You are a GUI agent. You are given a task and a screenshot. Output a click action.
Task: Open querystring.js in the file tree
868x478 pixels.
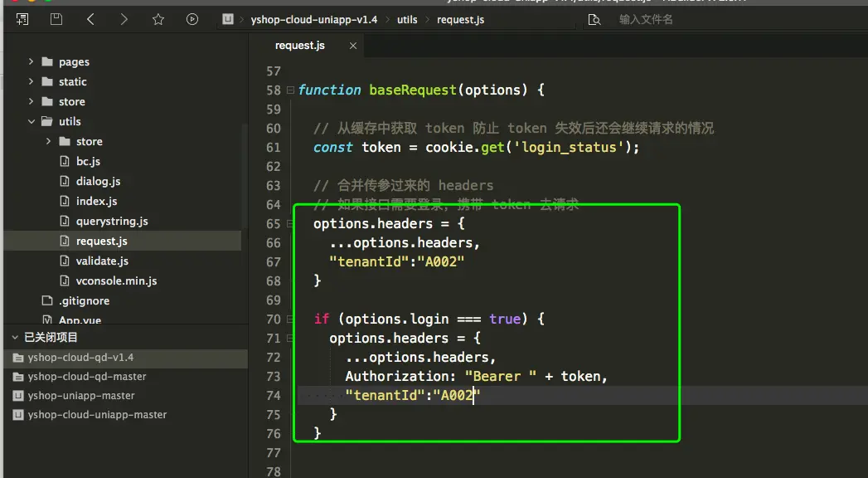point(112,221)
